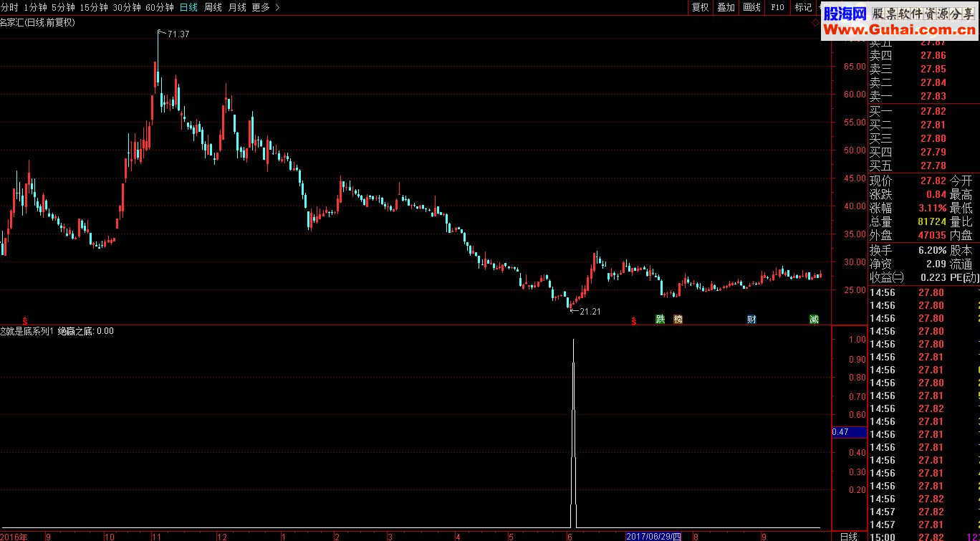Screen dimensions: 980x541
Task: Click the 71.37 high price label
Action: point(178,34)
